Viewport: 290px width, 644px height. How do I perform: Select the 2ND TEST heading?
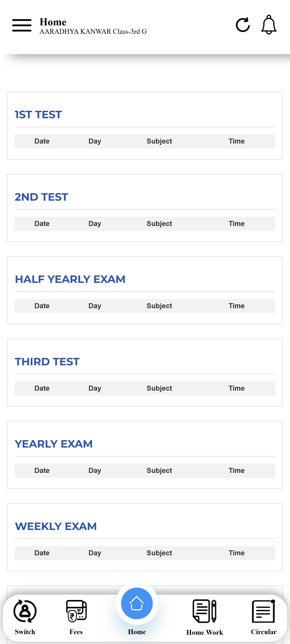41,197
